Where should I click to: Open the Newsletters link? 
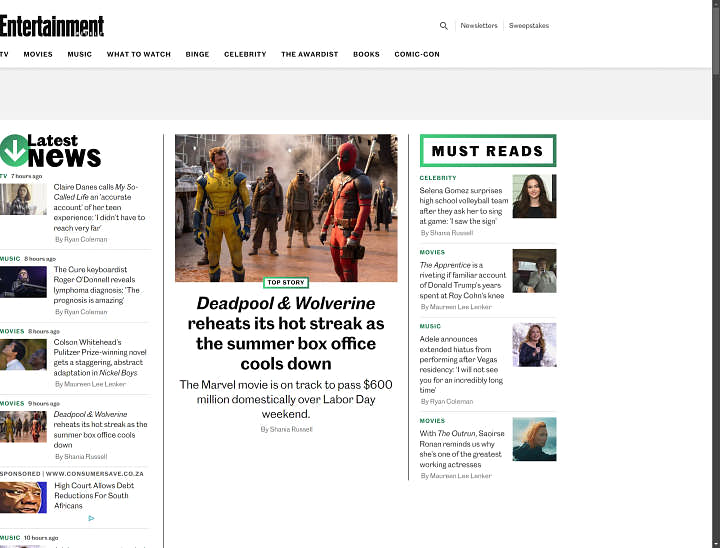(479, 26)
